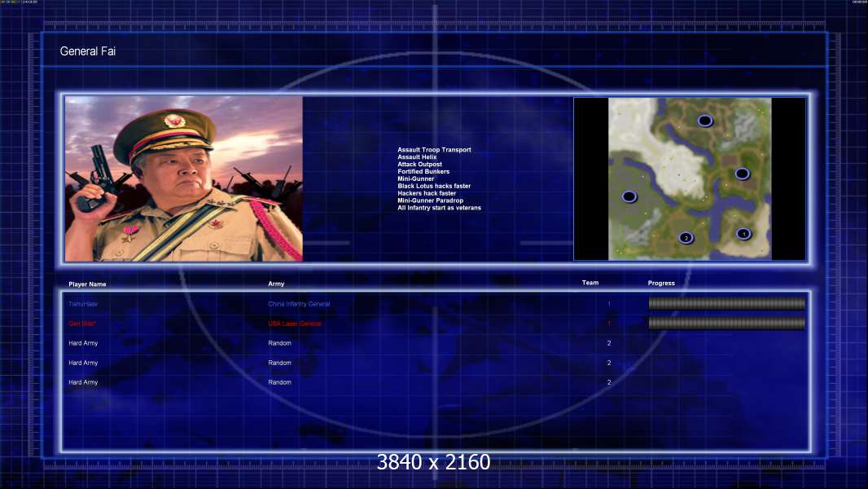
Task: Click the "General Fai" title text
Action: (87, 51)
